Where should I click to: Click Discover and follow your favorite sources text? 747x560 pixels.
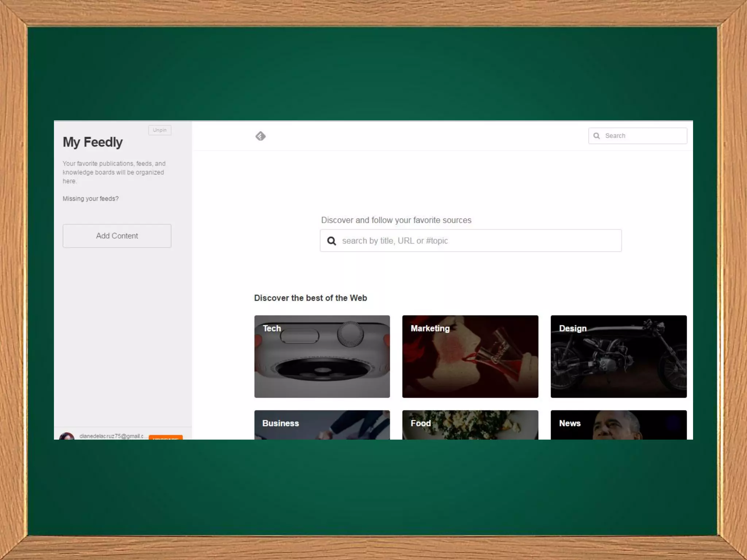tap(396, 220)
